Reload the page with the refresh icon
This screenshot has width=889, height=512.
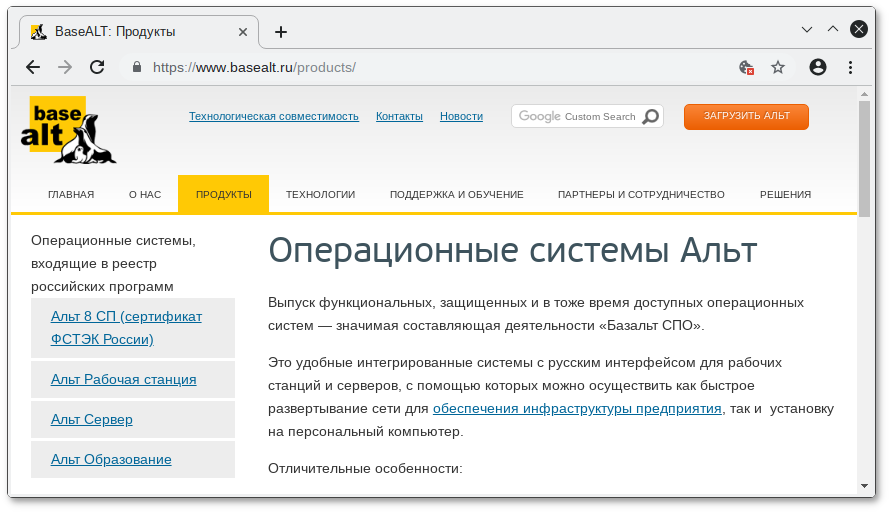97,67
